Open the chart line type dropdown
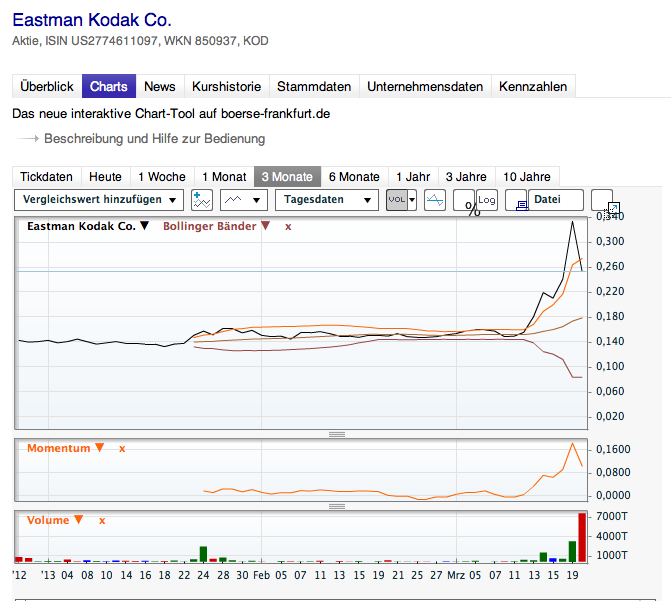Screen dimensions: 671x601 click(x=244, y=200)
